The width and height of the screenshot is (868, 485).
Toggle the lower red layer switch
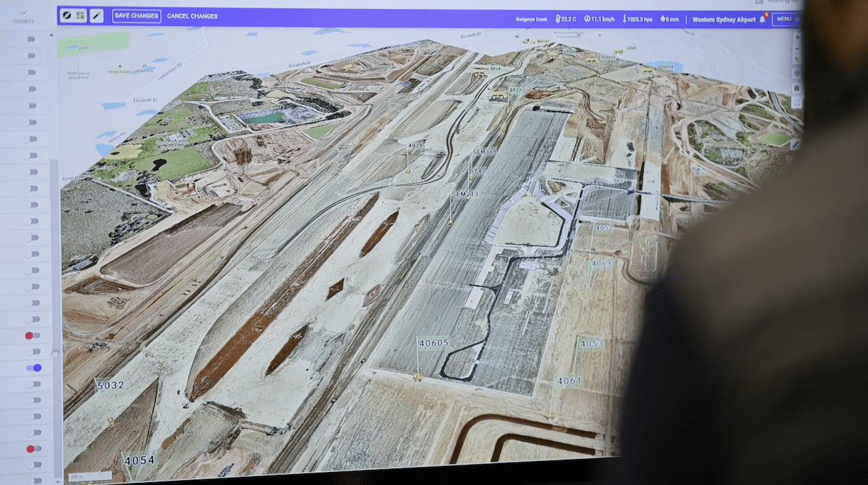pos(33,449)
